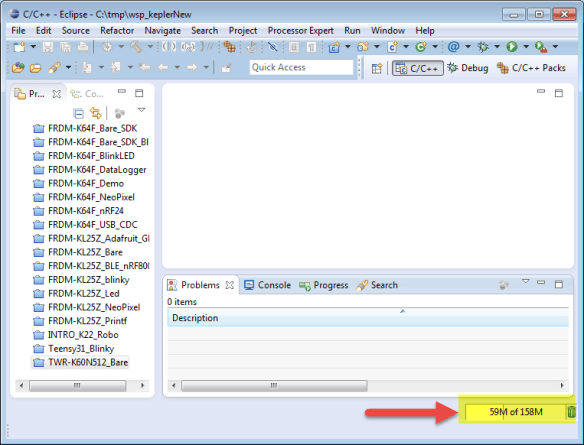The width and height of the screenshot is (584, 445).
Task: Toggle Link with Editor icon
Action: [96, 113]
